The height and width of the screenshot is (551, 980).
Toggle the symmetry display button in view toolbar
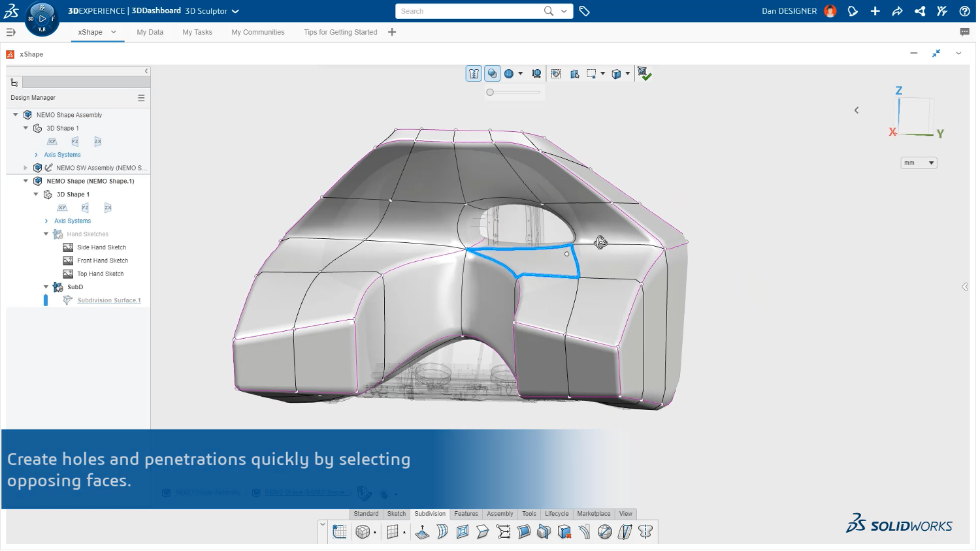point(474,74)
